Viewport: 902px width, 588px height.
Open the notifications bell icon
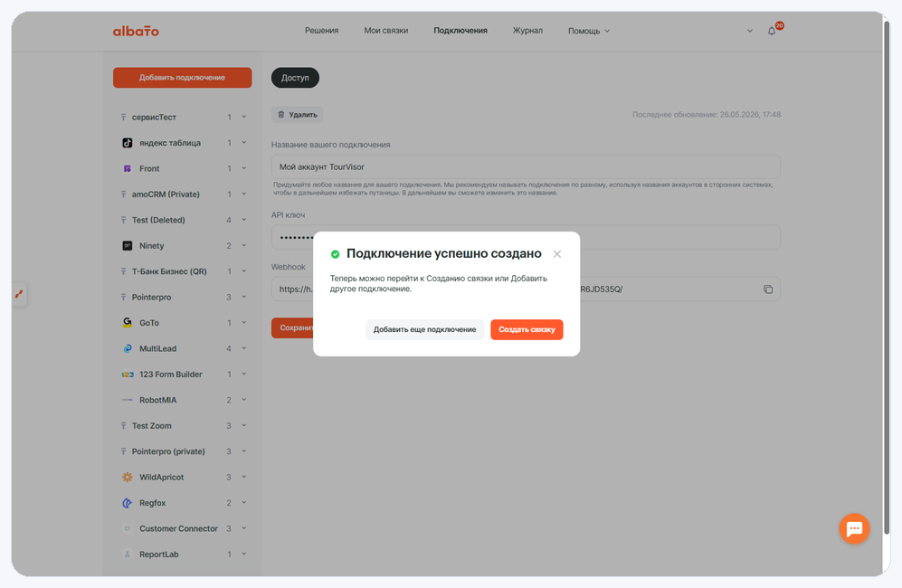point(772,31)
